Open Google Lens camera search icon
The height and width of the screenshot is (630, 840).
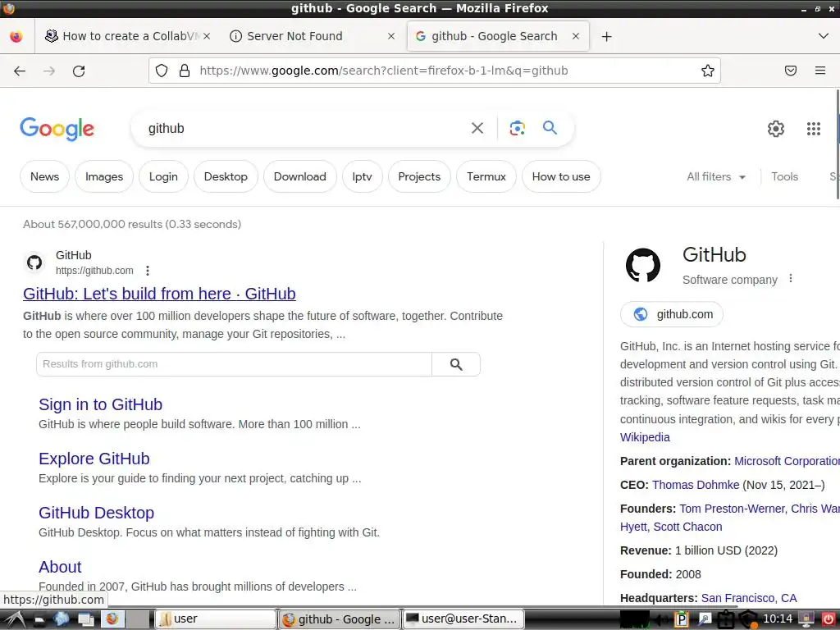(x=517, y=128)
